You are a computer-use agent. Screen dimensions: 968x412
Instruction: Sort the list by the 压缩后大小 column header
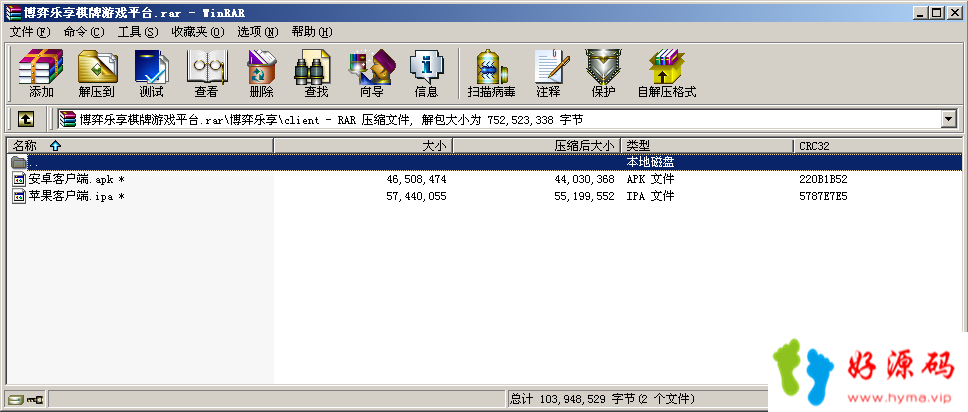537,146
